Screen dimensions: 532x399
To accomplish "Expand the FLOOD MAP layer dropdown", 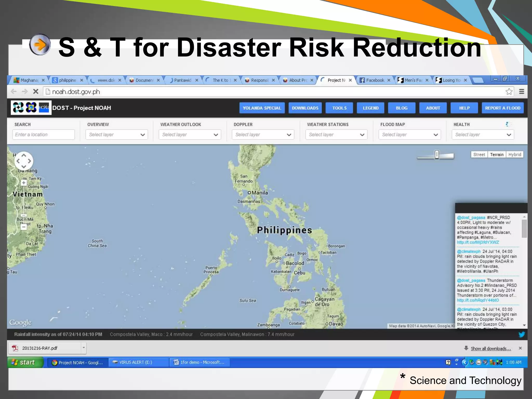I will (410, 135).
